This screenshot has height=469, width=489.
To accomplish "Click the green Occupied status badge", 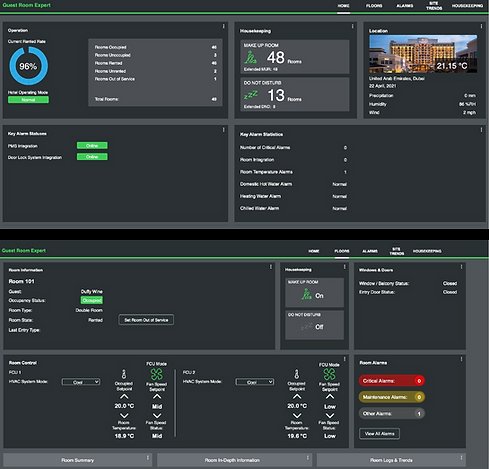I will 92,300.
